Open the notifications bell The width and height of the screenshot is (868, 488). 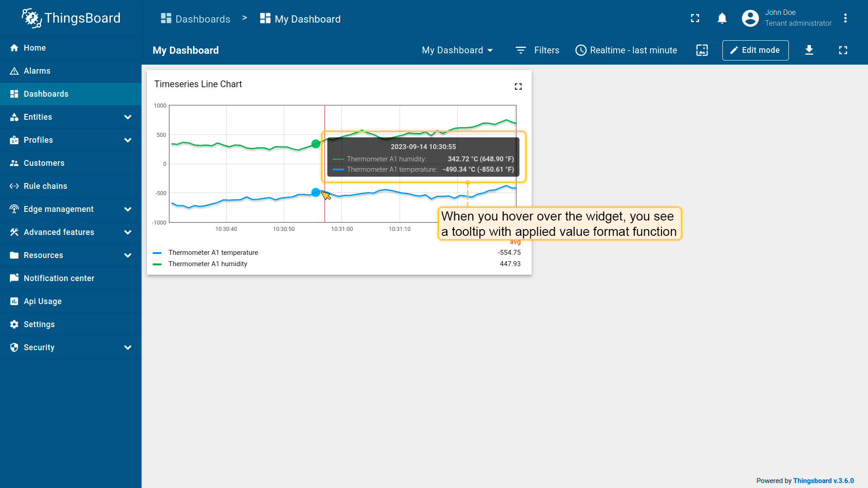(722, 18)
